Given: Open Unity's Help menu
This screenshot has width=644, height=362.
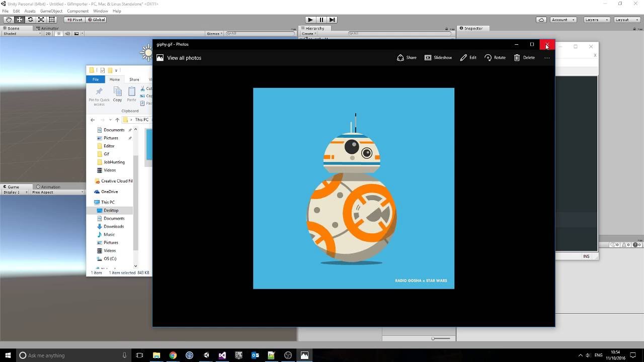Looking at the screenshot, I should 117,11.
